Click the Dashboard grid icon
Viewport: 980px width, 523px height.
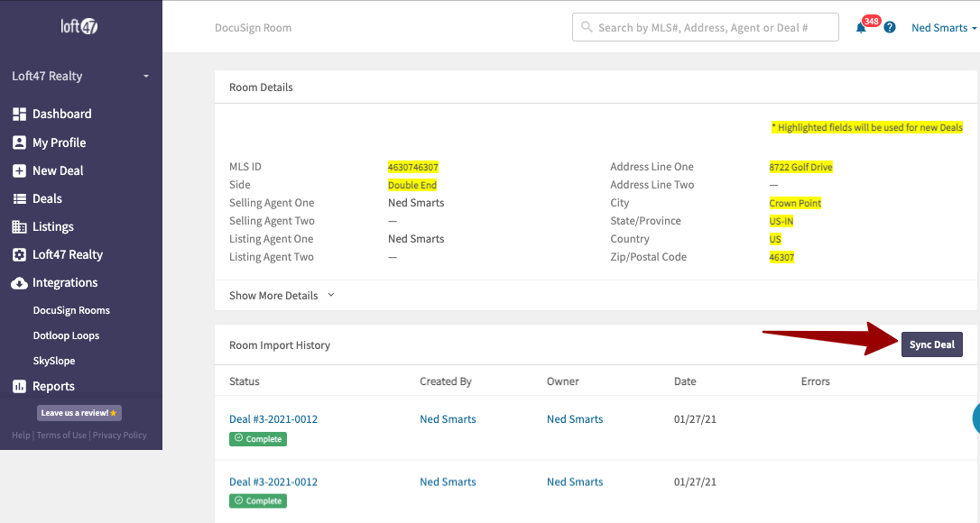coord(19,115)
